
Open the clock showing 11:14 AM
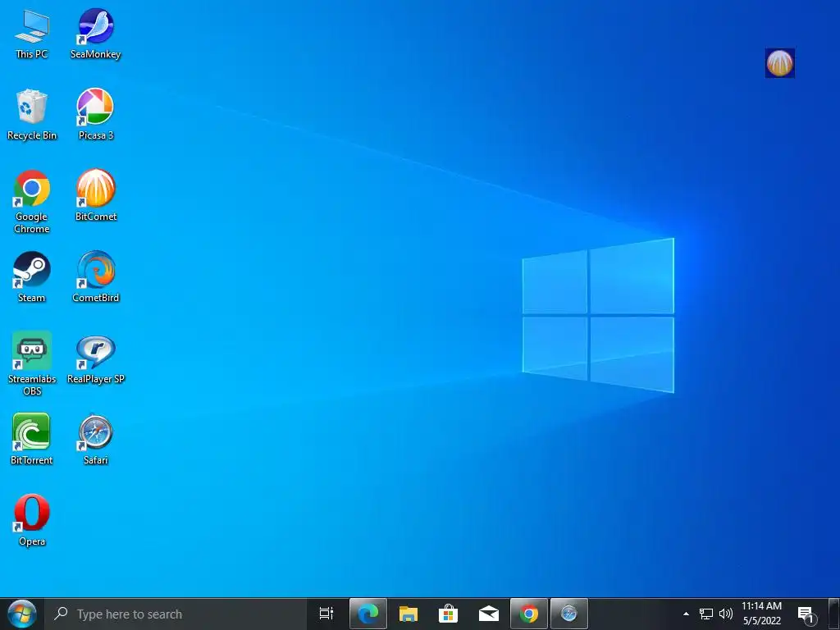point(762,614)
